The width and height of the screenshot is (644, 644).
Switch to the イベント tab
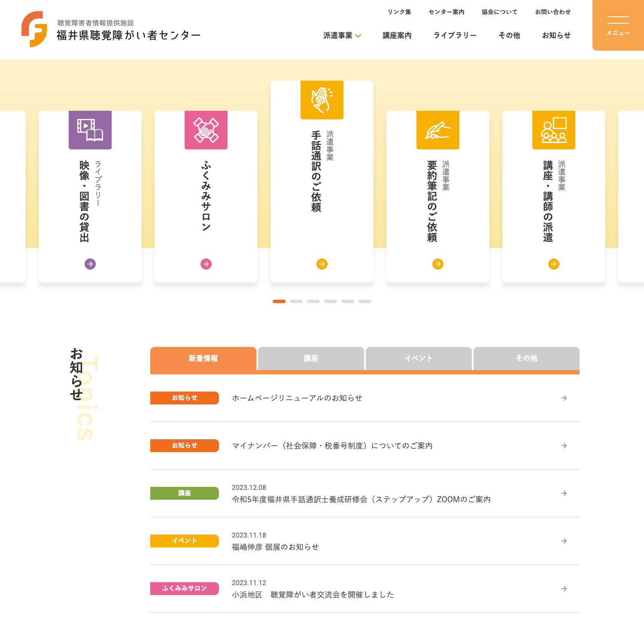click(419, 358)
